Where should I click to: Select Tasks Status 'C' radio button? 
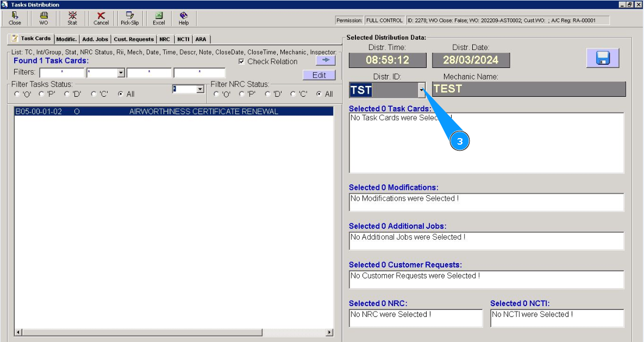coord(93,94)
